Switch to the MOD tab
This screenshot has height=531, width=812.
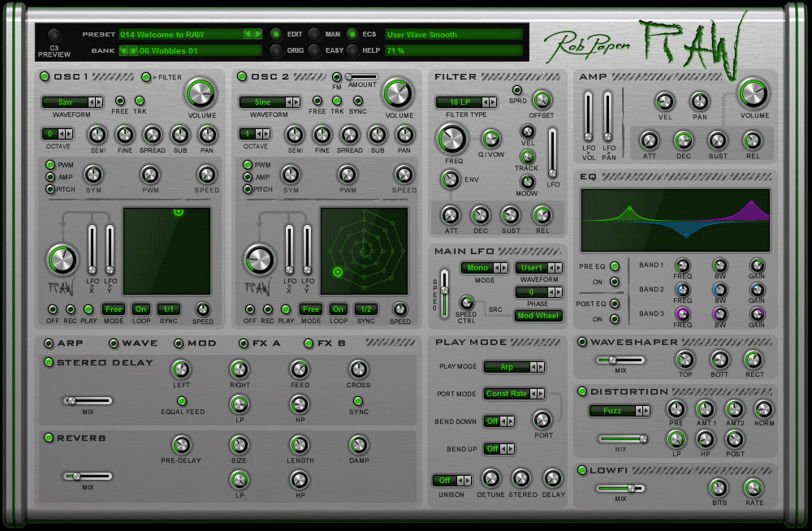pyautogui.click(x=179, y=343)
